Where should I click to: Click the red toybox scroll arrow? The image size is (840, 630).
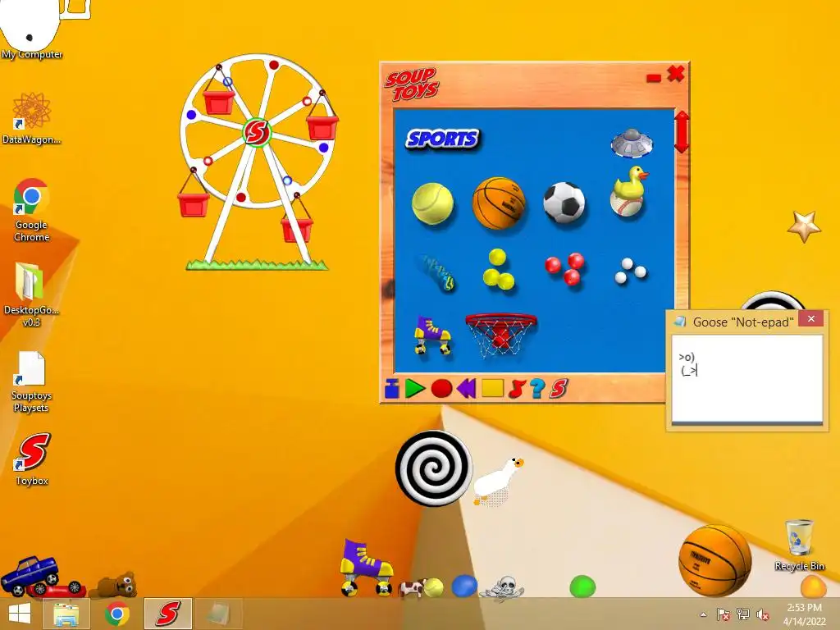click(682, 132)
